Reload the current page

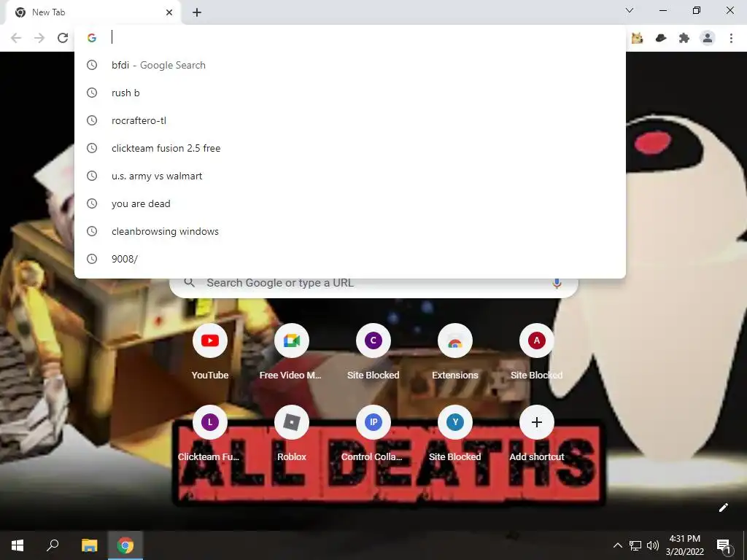click(x=63, y=38)
